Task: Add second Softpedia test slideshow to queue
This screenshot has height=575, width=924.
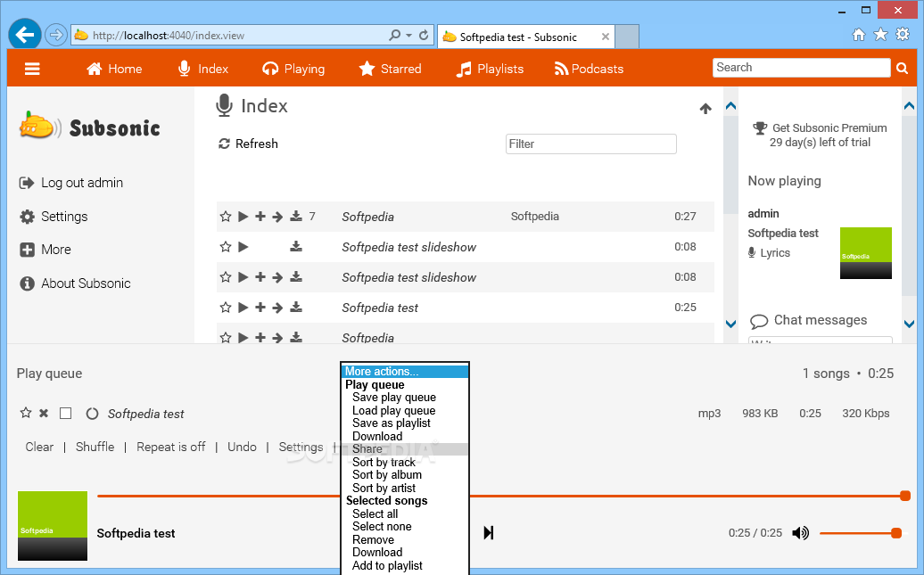Action: pyautogui.click(x=260, y=277)
